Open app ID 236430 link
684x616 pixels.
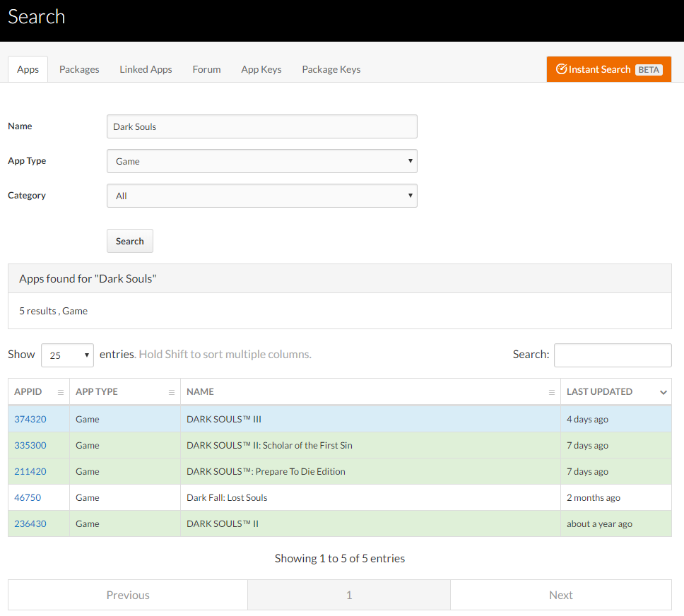click(x=30, y=523)
